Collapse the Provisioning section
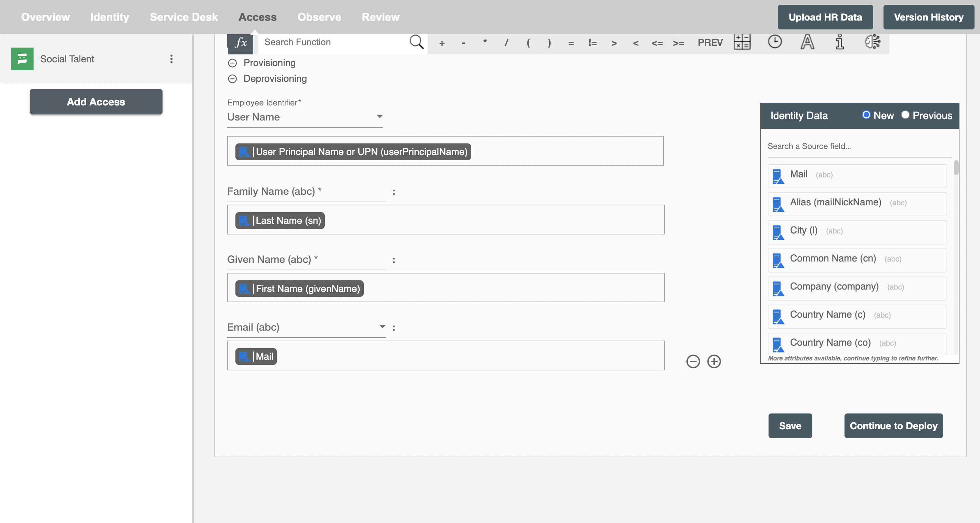This screenshot has width=980, height=523. click(x=232, y=63)
